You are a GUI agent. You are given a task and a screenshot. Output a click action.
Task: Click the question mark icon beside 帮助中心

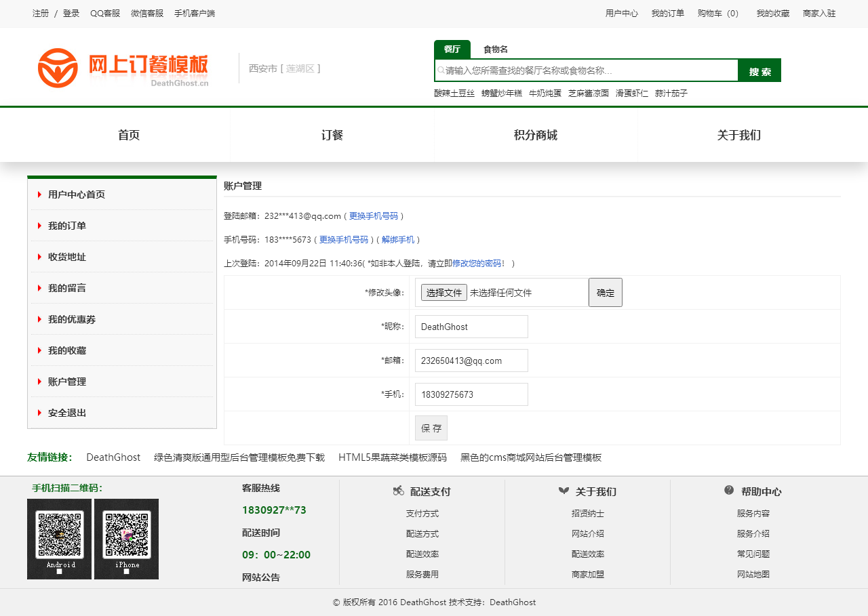click(x=729, y=490)
